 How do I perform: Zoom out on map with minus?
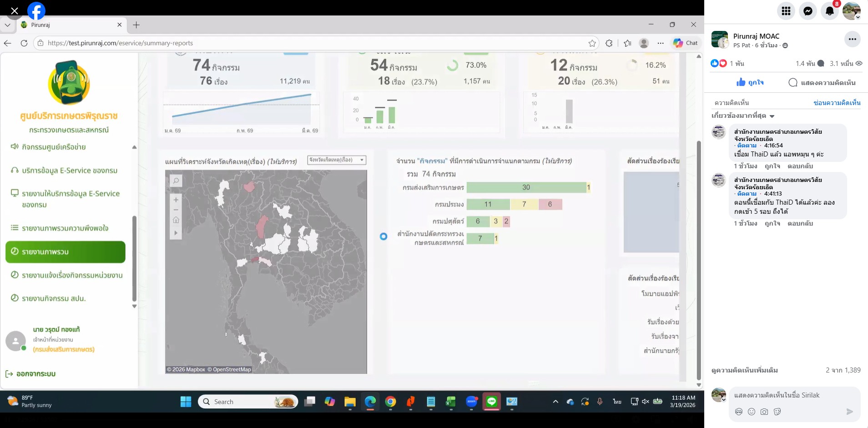176,210
